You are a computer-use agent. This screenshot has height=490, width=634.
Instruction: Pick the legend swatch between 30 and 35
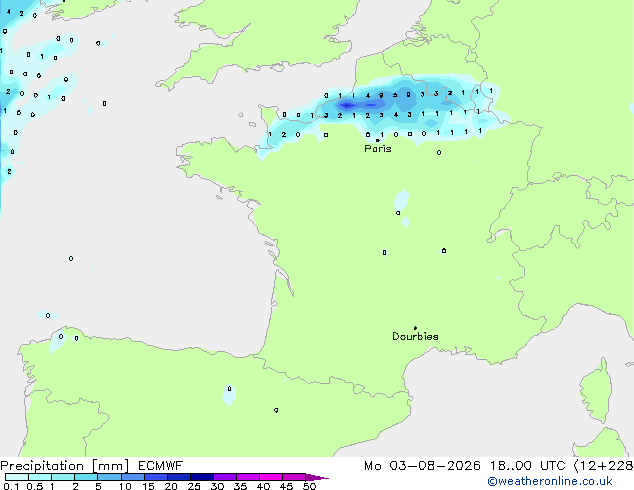[x=225, y=477]
